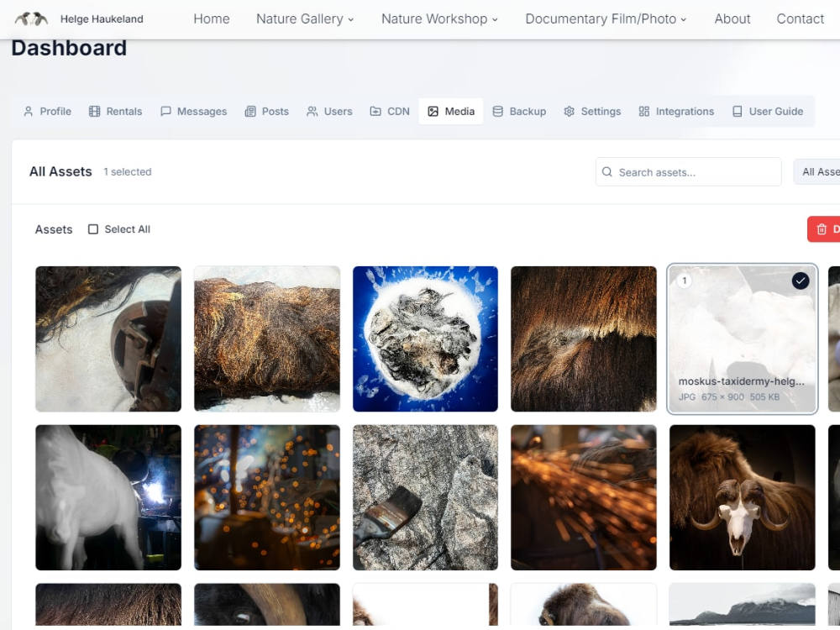Click the red delete button with trash icon
840x630 pixels.
824,229
